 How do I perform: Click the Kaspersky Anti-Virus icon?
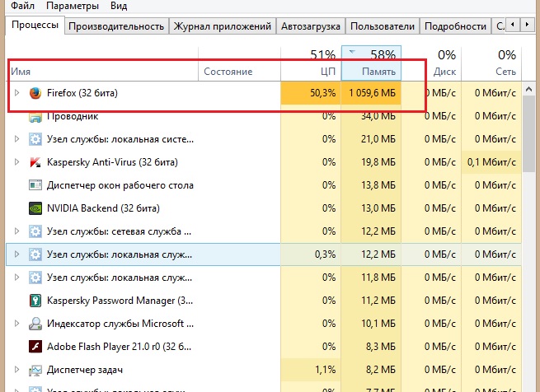[x=35, y=162]
